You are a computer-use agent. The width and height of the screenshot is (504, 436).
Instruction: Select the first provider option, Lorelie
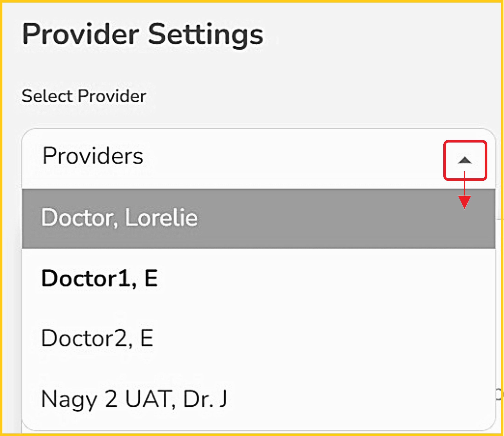click(119, 218)
